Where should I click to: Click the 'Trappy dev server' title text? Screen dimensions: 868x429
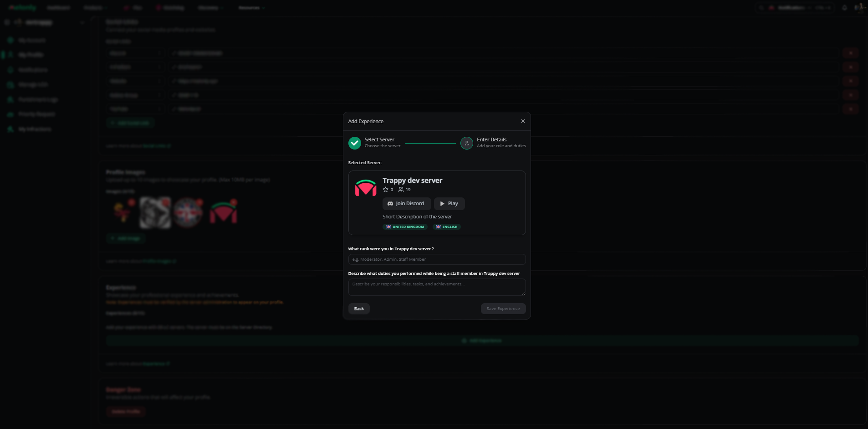(x=412, y=181)
